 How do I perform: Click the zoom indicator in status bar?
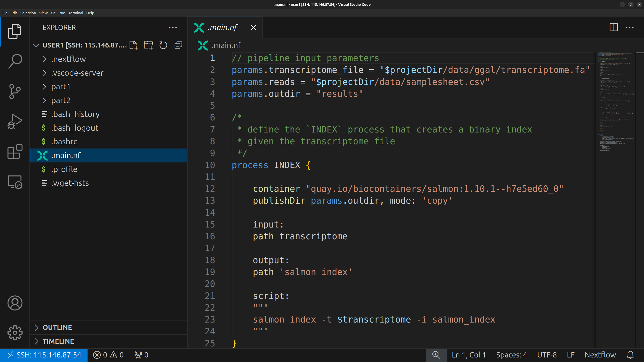point(436,355)
